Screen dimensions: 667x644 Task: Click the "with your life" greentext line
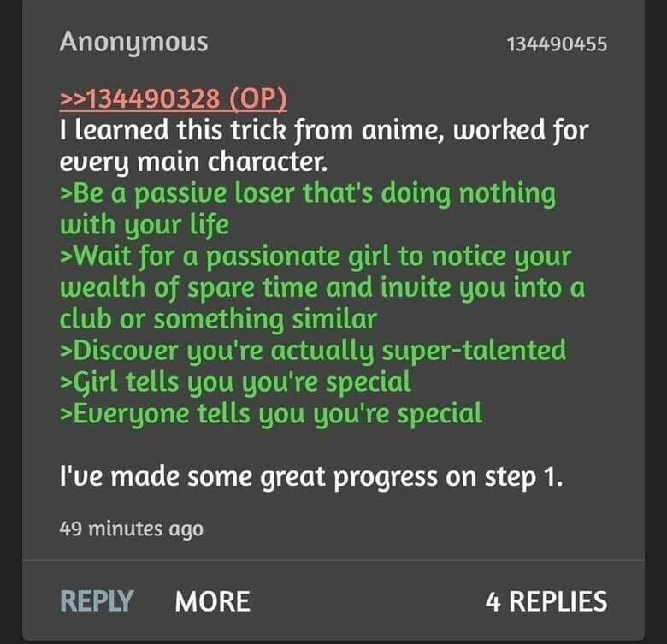click(145, 226)
